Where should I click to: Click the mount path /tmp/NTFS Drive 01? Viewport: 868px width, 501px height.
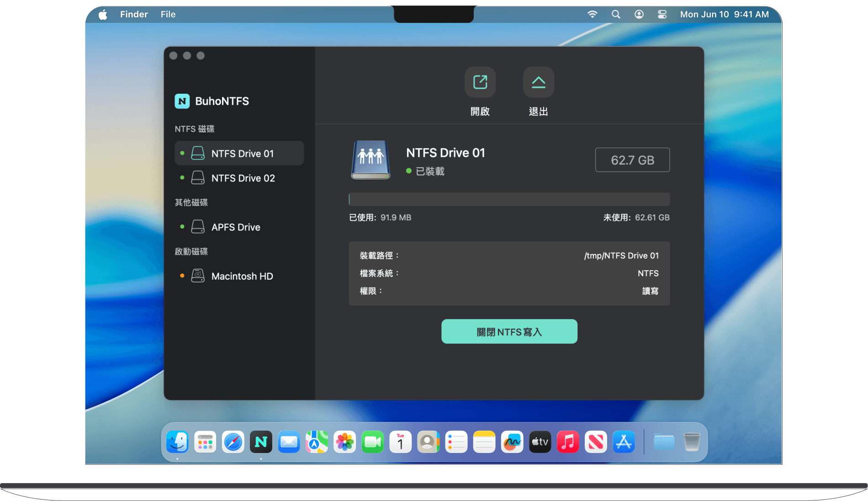(x=621, y=256)
